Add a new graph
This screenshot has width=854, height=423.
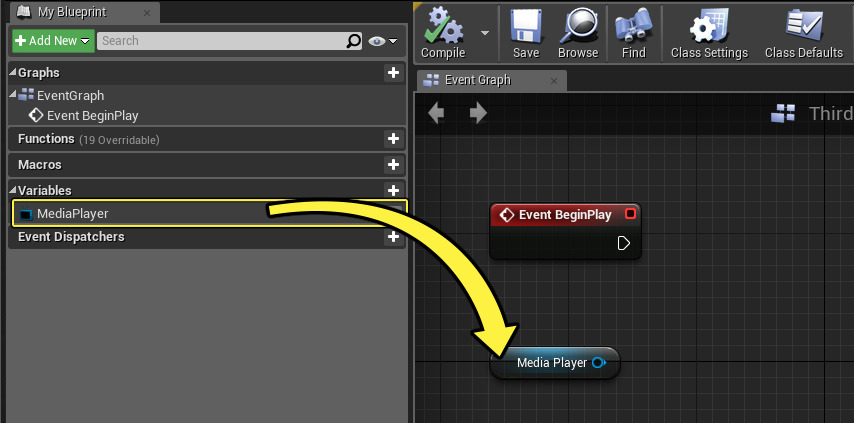click(393, 72)
